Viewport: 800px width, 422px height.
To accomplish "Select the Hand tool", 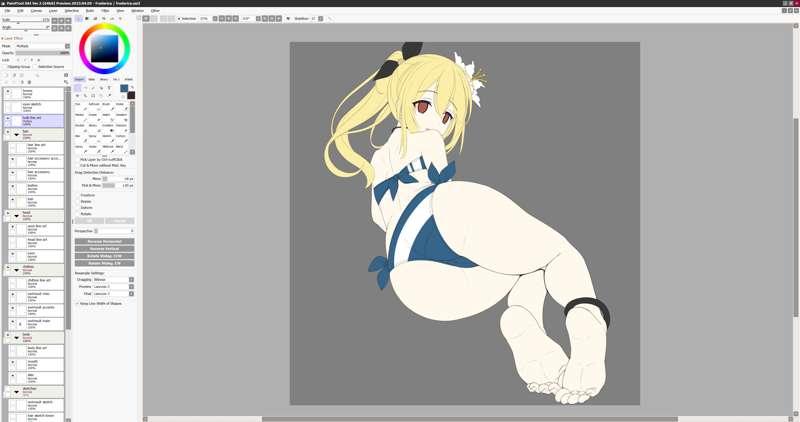I will point(101,95).
